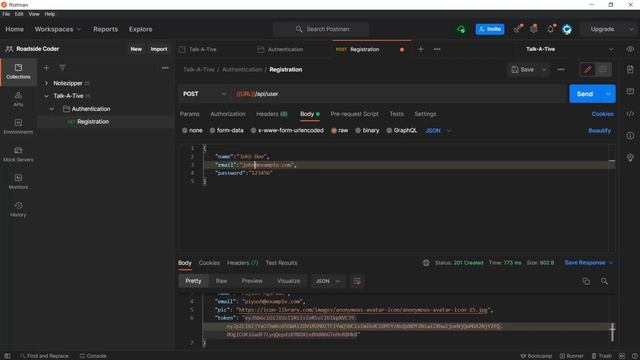Viewport: 640px width, 360px height.
Task: Open the satellite capture requests icon
Action: click(518, 29)
